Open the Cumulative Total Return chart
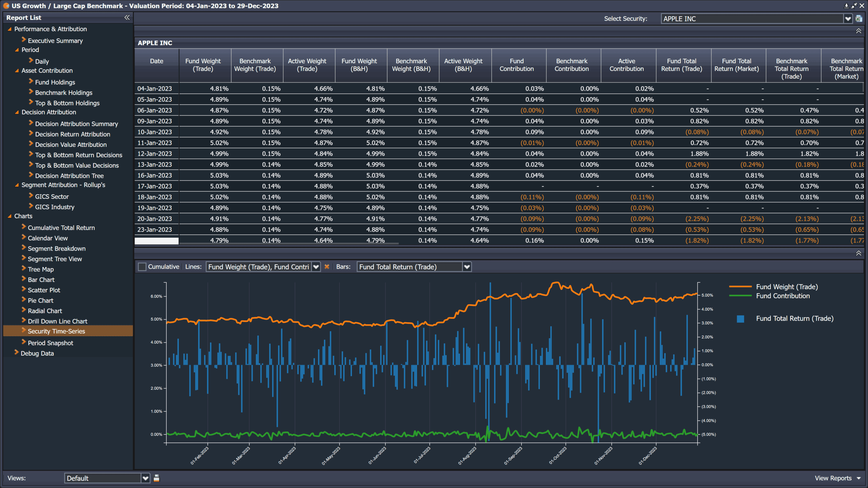This screenshot has width=868, height=488. pyautogui.click(x=61, y=228)
